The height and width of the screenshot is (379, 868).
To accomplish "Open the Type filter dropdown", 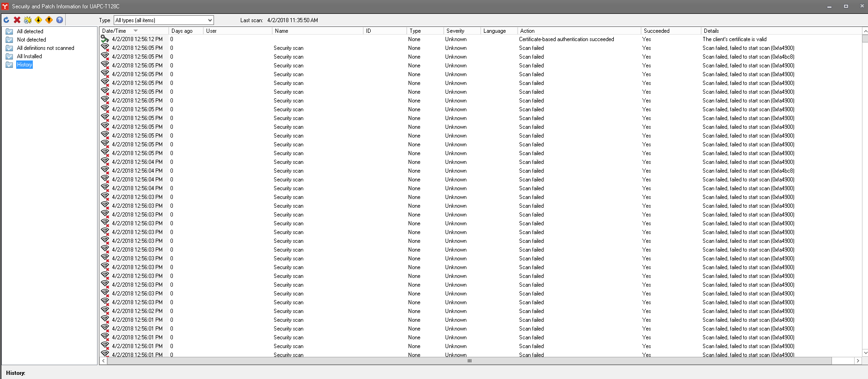I will [x=210, y=20].
